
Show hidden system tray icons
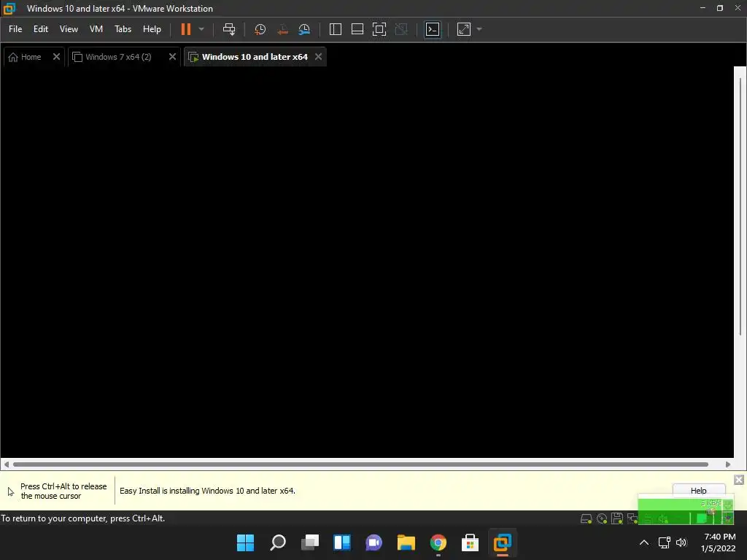point(643,542)
